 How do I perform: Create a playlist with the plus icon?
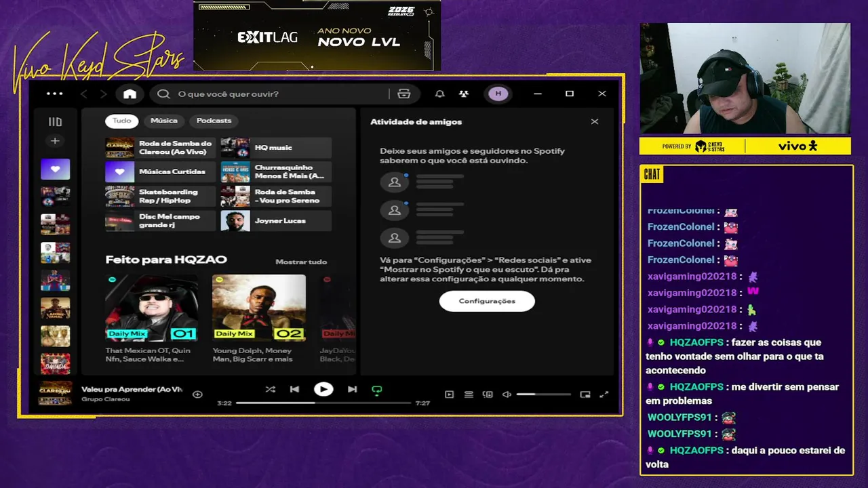(x=55, y=141)
